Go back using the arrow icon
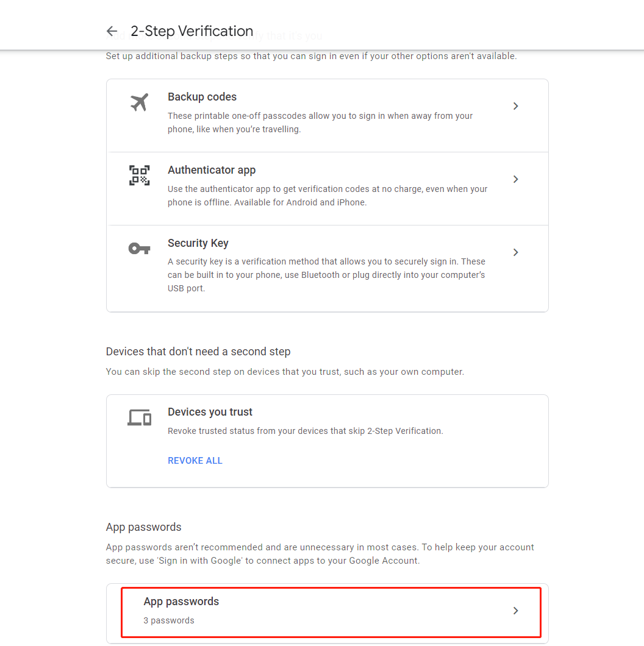The height and width of the screenshot is (646, 644). 112,31
